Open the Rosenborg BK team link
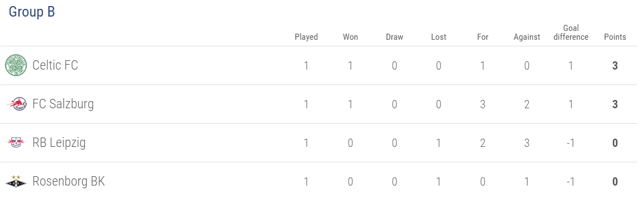 [68, 181]
